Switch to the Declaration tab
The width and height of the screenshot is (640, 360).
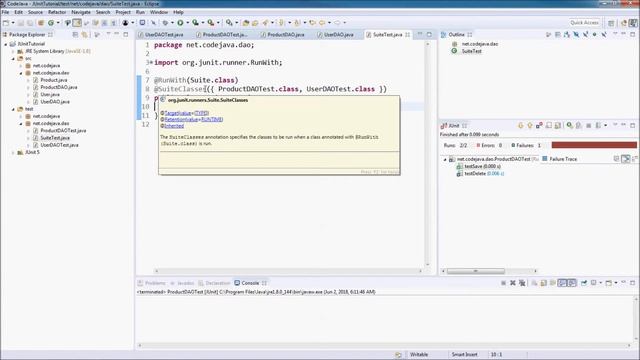pyautogui.click(x=214, y=283)
